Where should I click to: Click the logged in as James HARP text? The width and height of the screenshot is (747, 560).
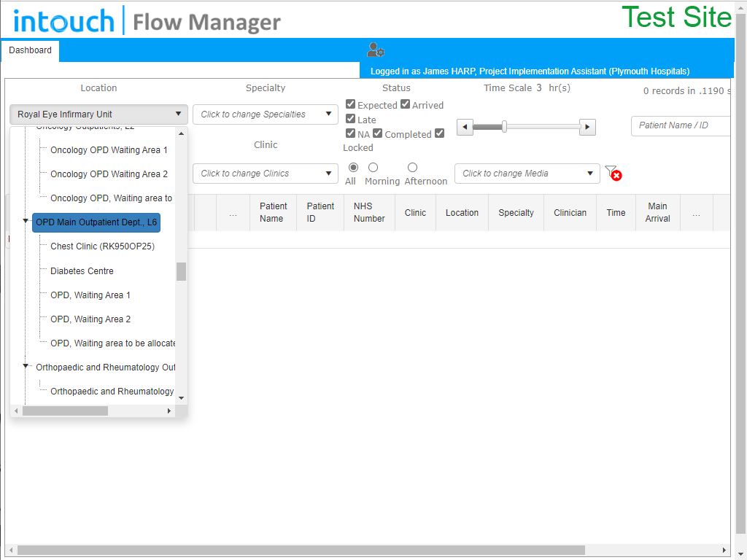click(x=530, y=71)
